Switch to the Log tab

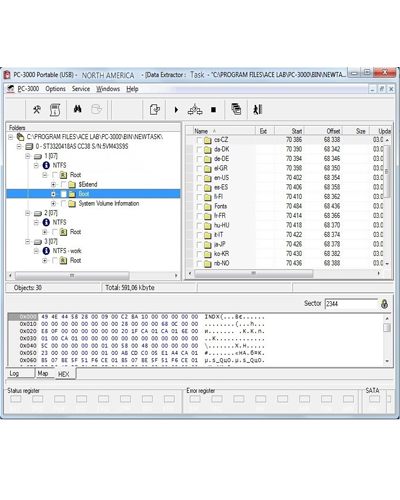[x=20, y=373]
